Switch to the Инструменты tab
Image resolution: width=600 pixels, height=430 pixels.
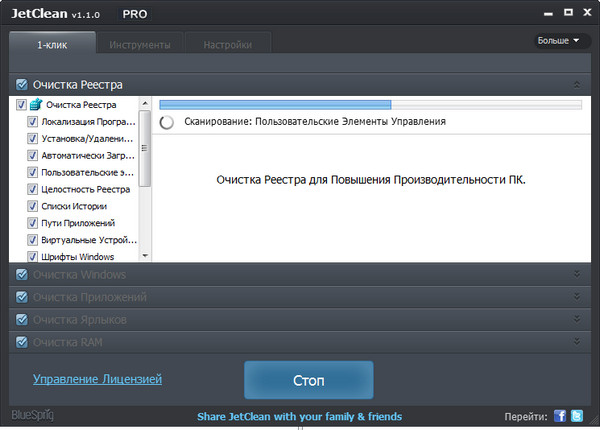click(x=140, y=43)
